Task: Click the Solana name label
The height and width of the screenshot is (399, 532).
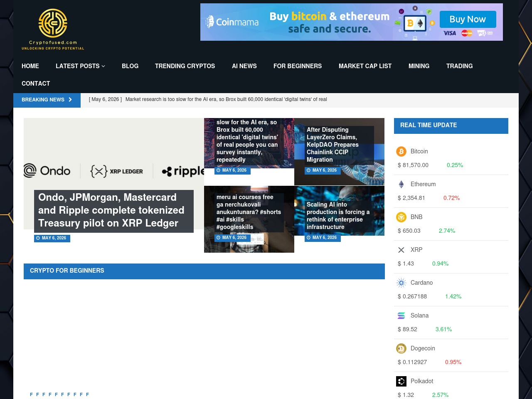Action: coord(419,315)
